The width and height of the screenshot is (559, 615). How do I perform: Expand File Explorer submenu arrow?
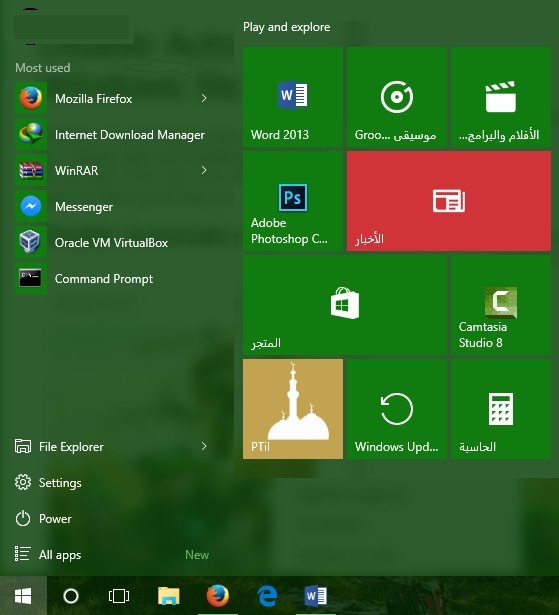click(x=204, y=446)
